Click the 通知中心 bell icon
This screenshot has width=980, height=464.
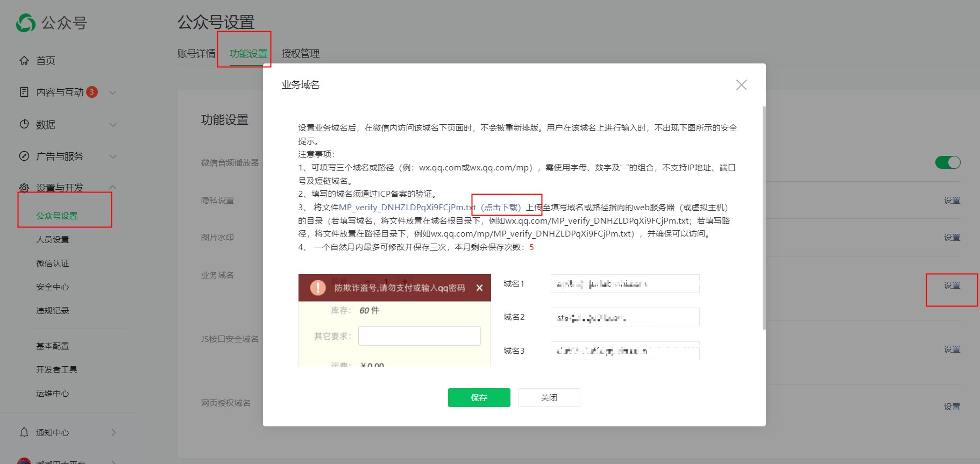pyautogui.click(x=24, y=432)
